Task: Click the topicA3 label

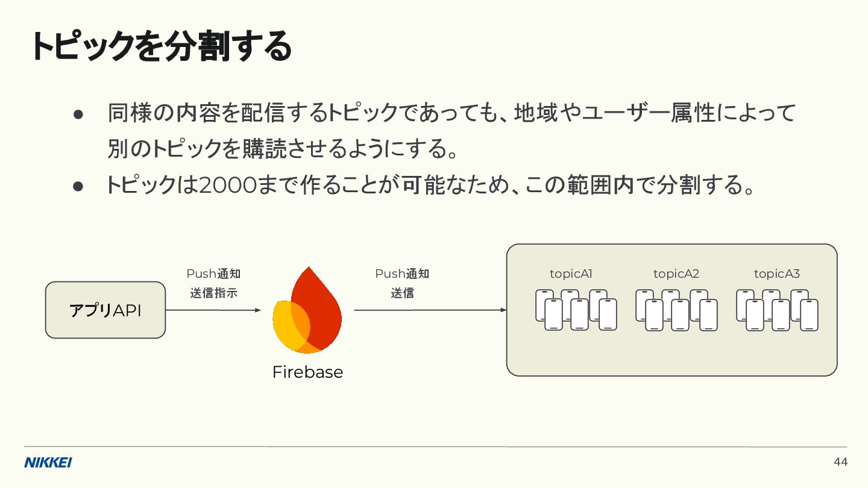Action: click(x=776, y=274)
